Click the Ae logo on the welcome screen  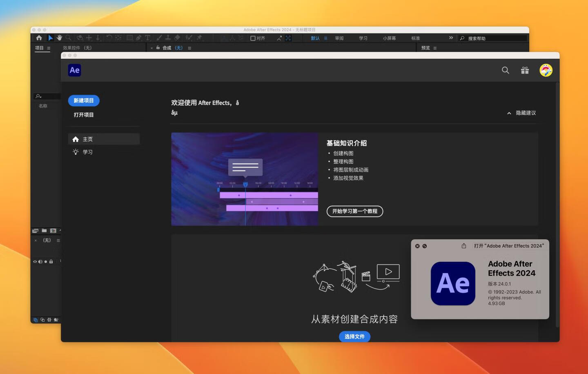75,70
